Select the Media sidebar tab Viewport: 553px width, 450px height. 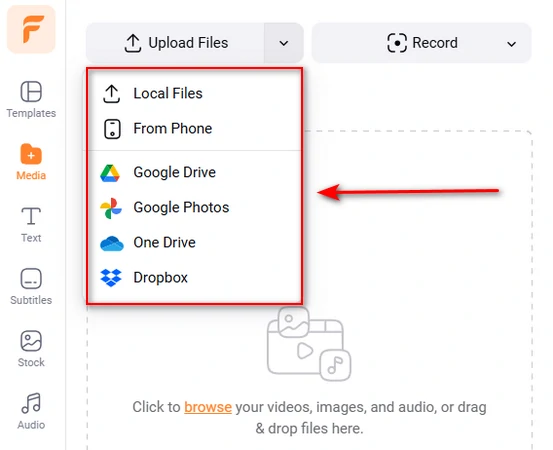31,162
